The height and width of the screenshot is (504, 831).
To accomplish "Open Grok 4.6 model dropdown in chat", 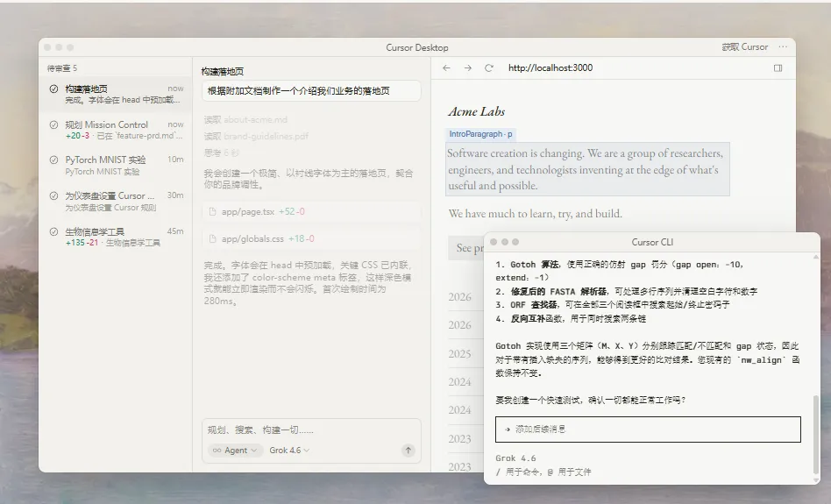I will 289,451.
